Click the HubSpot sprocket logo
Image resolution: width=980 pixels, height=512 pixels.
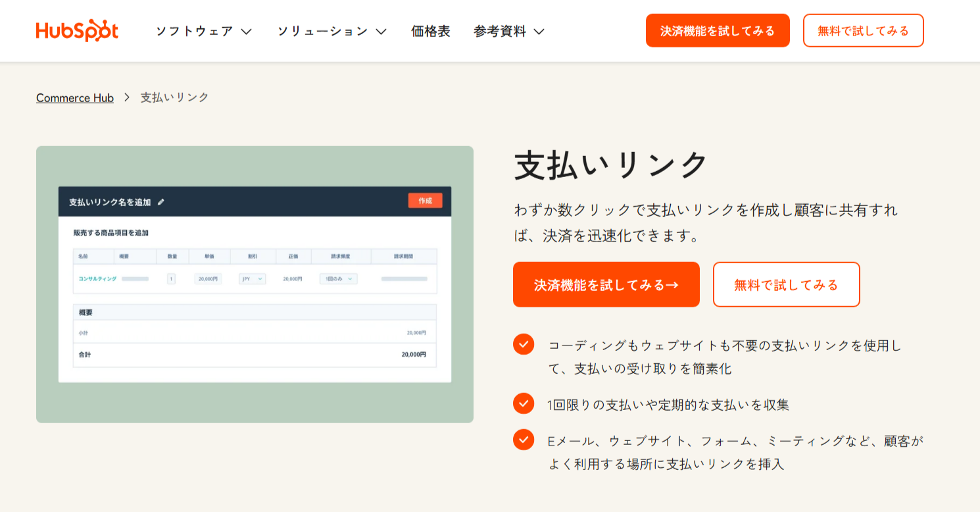click(x=77, y=30)
